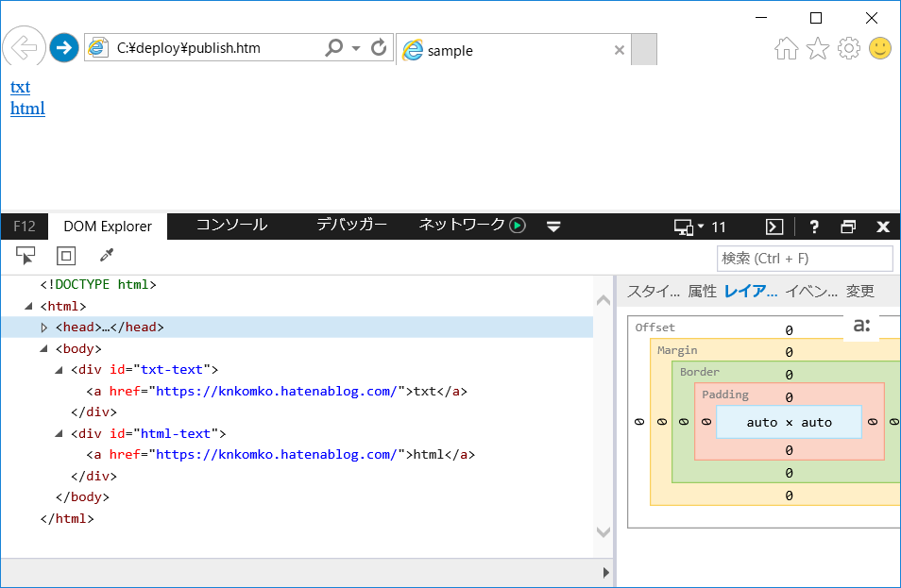Collapse the div id="html-text" node
The image size is (901, 588).
pyautogui.click(x=59, y=433)
